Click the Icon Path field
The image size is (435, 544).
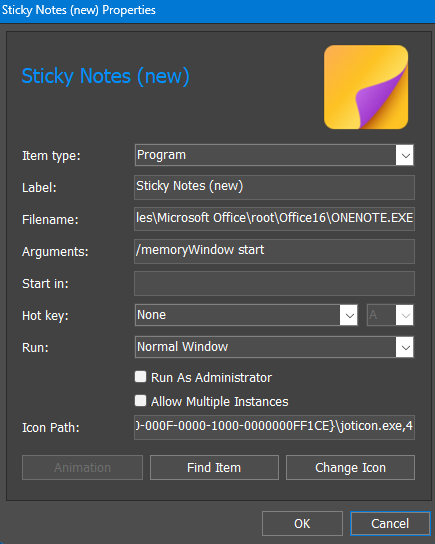pos(274,427)
